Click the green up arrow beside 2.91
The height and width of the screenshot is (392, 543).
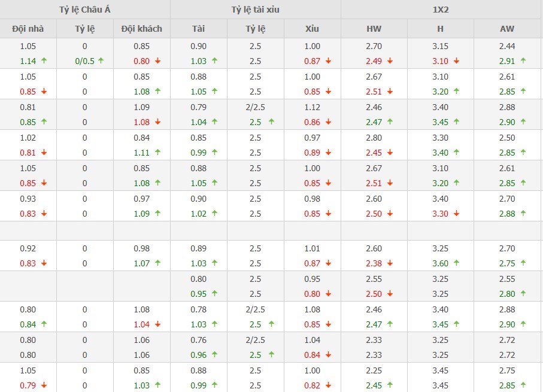(523, 60)
